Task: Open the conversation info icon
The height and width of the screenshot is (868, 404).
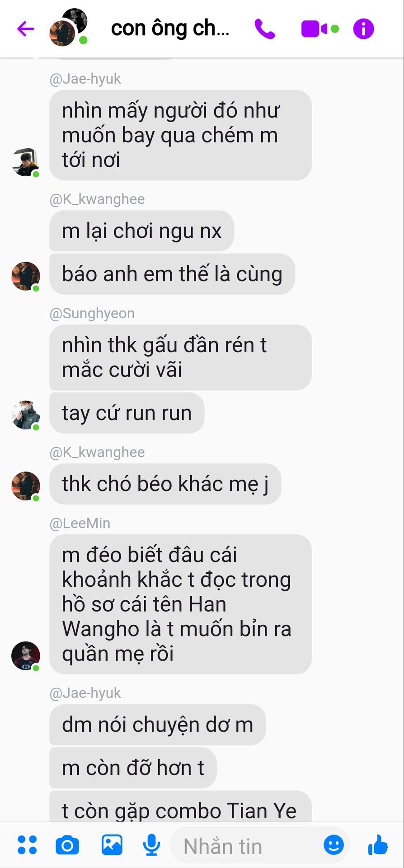Action: [364, 29]
